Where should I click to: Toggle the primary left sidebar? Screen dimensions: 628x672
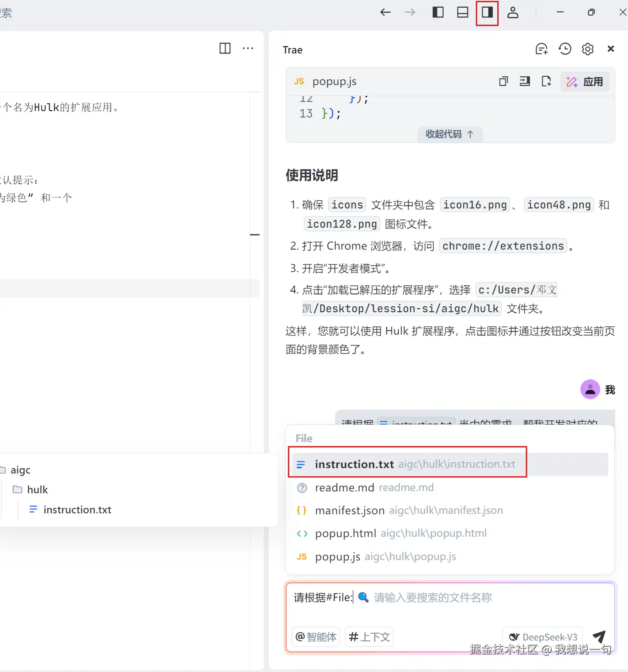438,12
